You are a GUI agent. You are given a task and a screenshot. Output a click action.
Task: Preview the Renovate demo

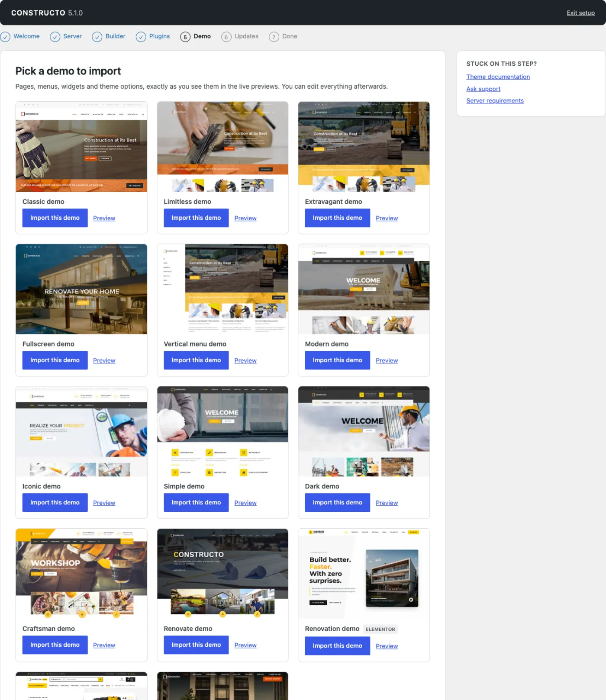coord(245,645)
